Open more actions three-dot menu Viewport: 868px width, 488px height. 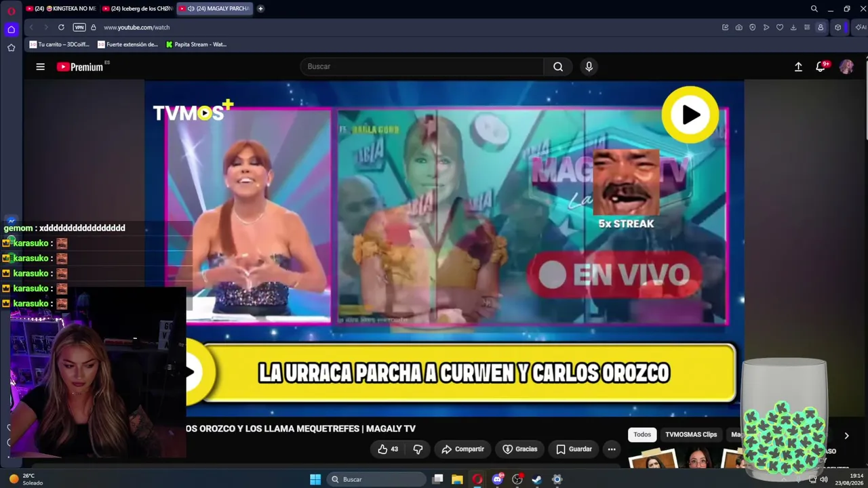point(612,449)
